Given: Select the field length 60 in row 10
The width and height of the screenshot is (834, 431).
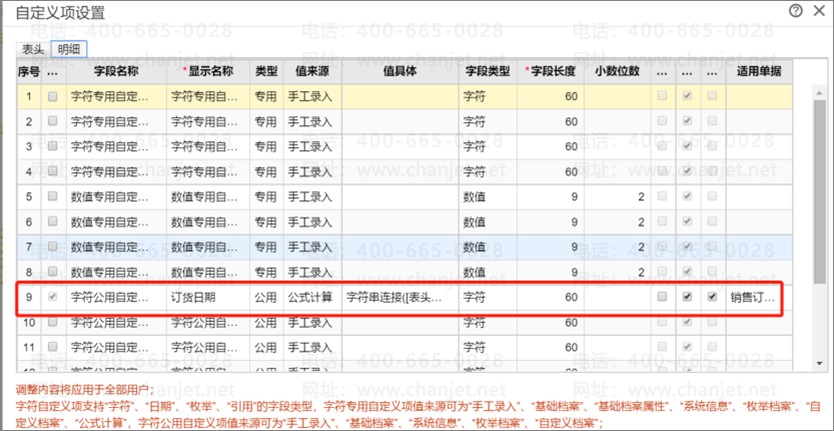Looking at the screenshot, I should [x=551, y=322].
